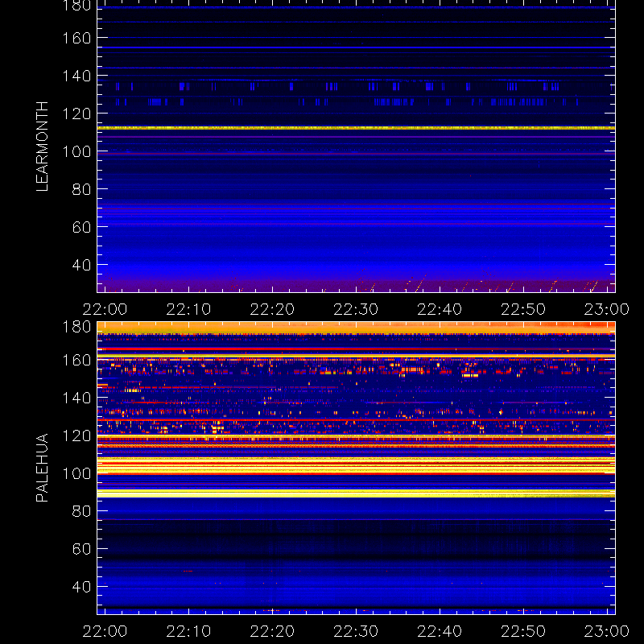Click 22:50 time label under Palehua plot

tap(523, 631)
